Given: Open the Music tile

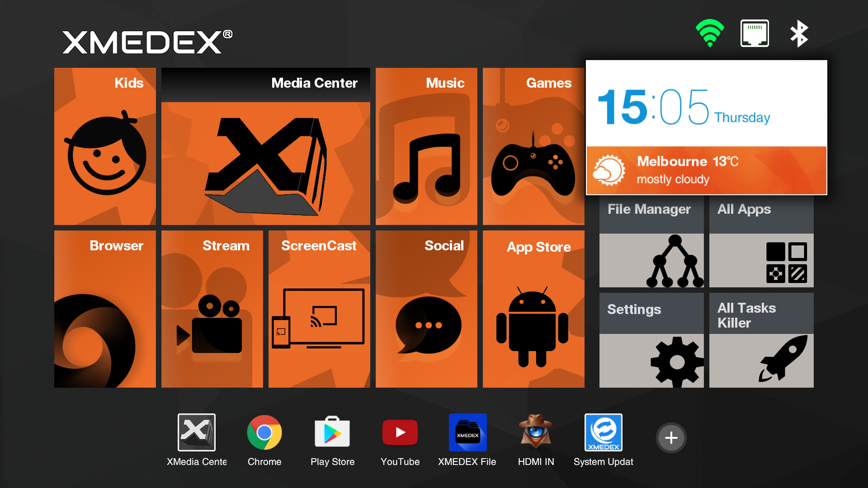Looking at the screenshot, I should point(426,146).
